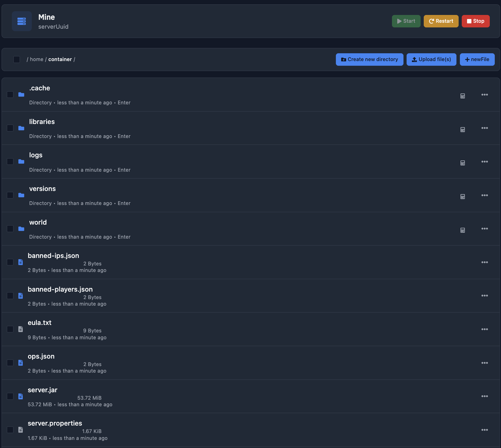Open three-dot menu for ops.json
This screenshot has width=501, height=448.
pyautogui.click(x=484, y=363)
